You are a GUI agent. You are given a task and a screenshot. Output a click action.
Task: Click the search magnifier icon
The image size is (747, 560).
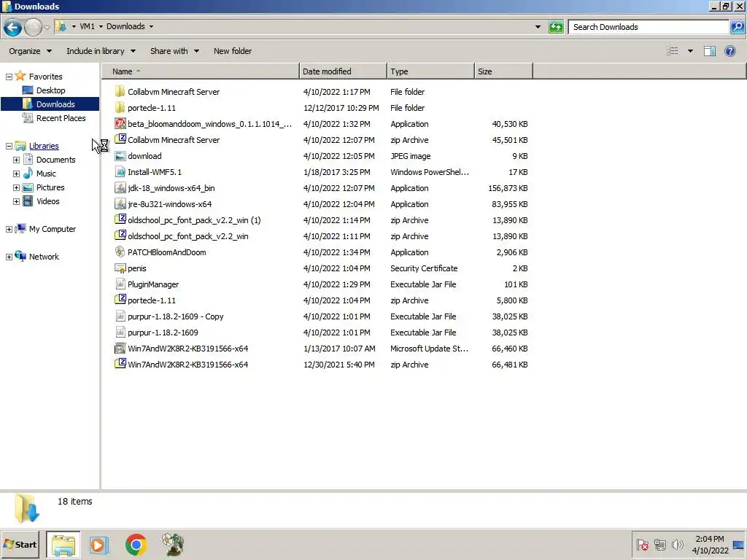(x=737, y=27)
